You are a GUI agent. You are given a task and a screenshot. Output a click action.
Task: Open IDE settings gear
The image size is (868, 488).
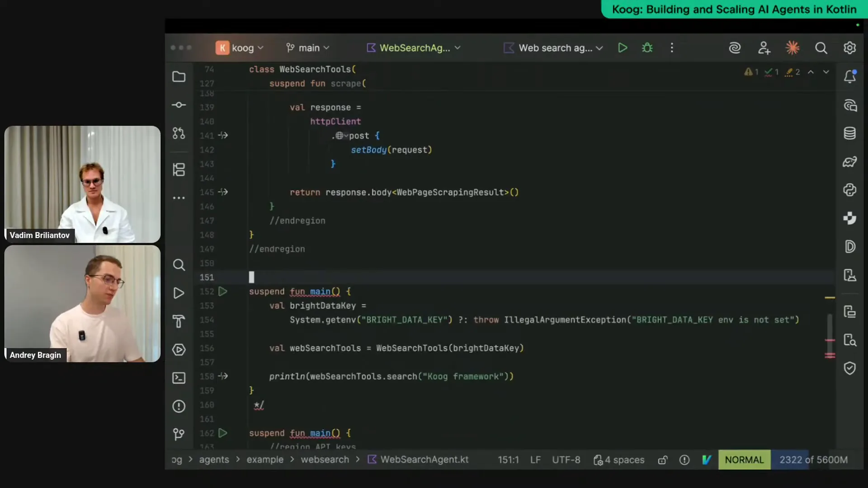click(850, 47)
